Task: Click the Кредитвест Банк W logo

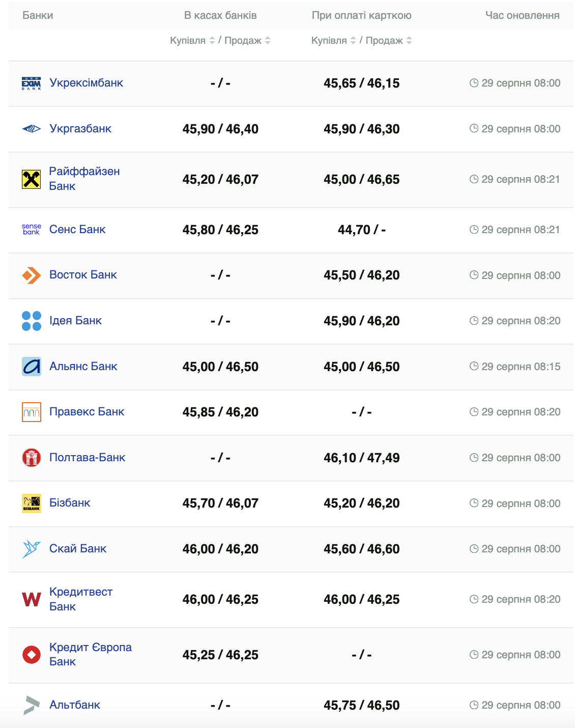Action: (32, 599)
